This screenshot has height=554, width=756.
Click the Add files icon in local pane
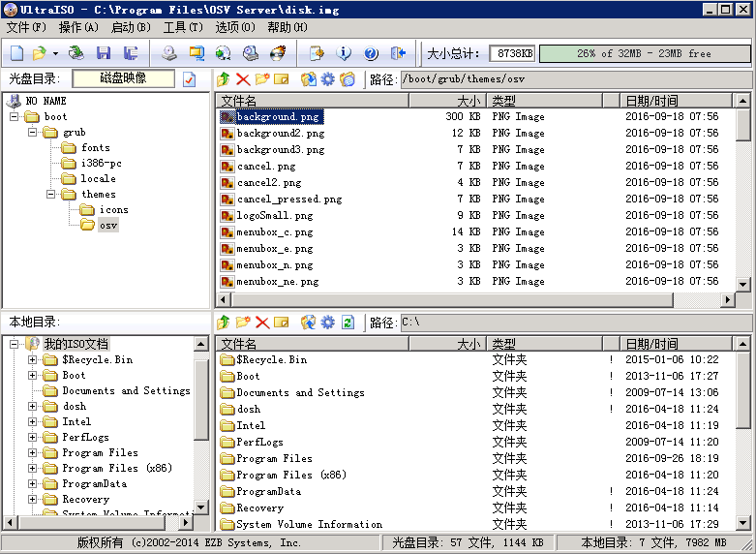click(x=309, y=322)
